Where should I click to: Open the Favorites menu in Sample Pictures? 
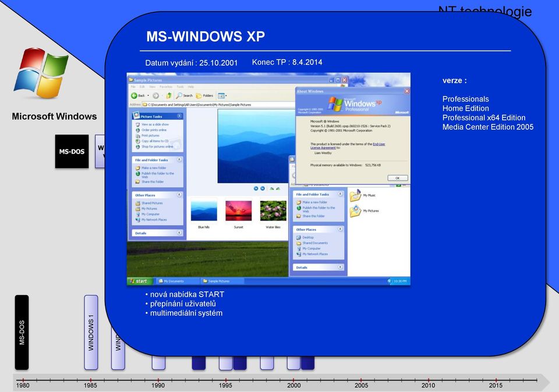166,87
